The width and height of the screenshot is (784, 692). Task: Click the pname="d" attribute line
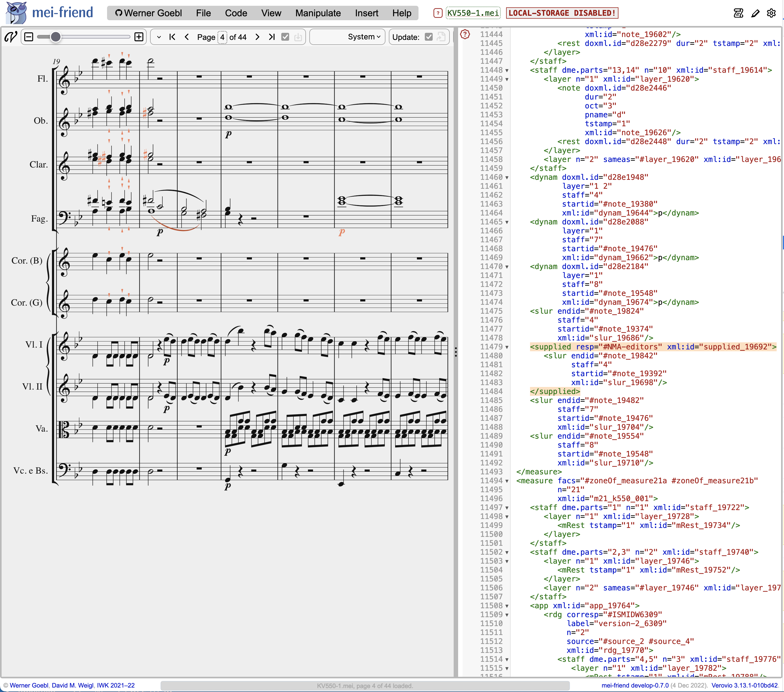[605, 115]
